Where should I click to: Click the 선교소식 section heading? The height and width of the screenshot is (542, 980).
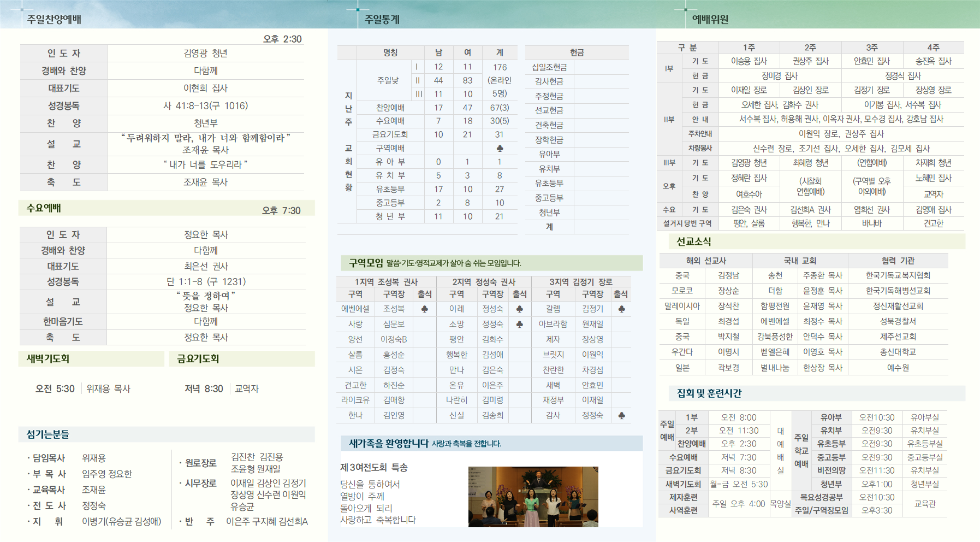pyautogui.click(x=693, y=241)
